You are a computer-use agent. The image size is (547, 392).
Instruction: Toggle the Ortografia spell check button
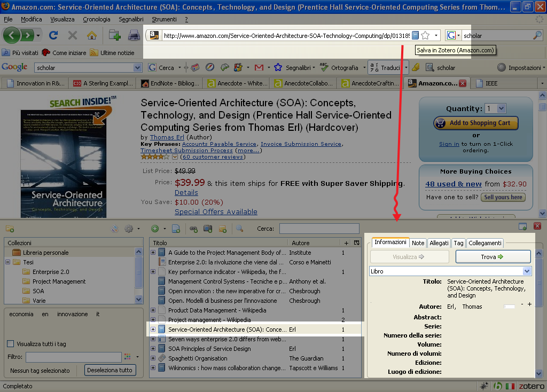click(x=339, y=68)
